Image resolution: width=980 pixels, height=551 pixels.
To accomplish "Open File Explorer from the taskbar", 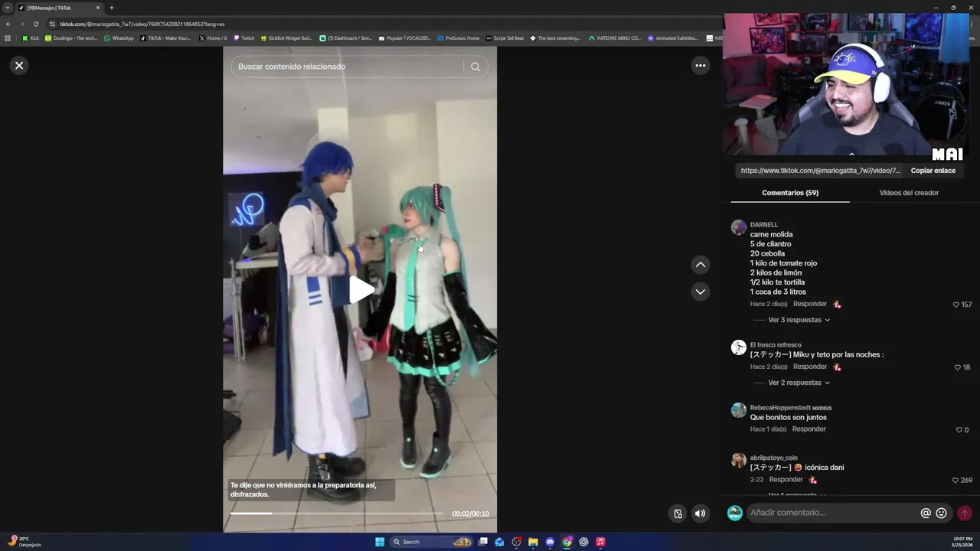I will [533, 542].
